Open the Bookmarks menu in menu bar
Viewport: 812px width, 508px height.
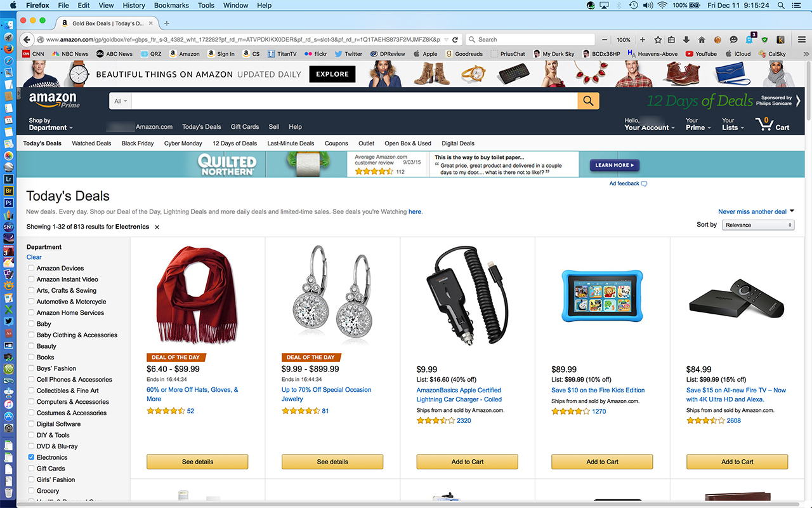coord(171,5)
